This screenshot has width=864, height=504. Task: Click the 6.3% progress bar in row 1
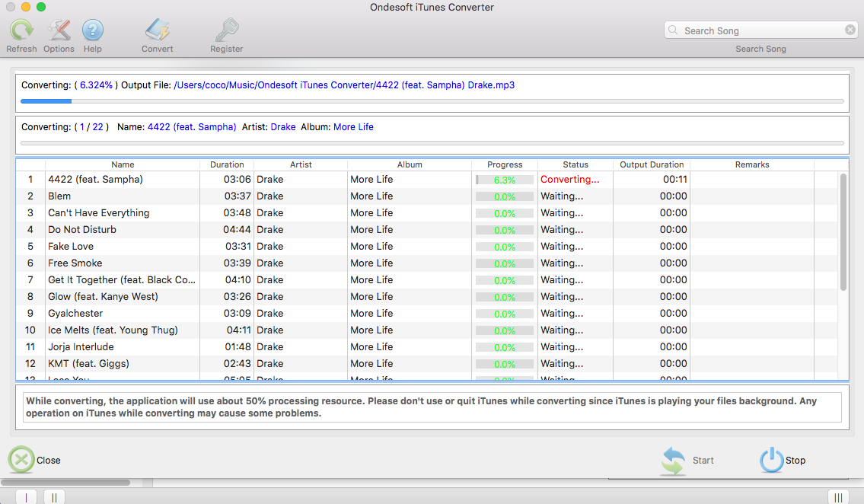pyautogui.click(x=504, y=180)
